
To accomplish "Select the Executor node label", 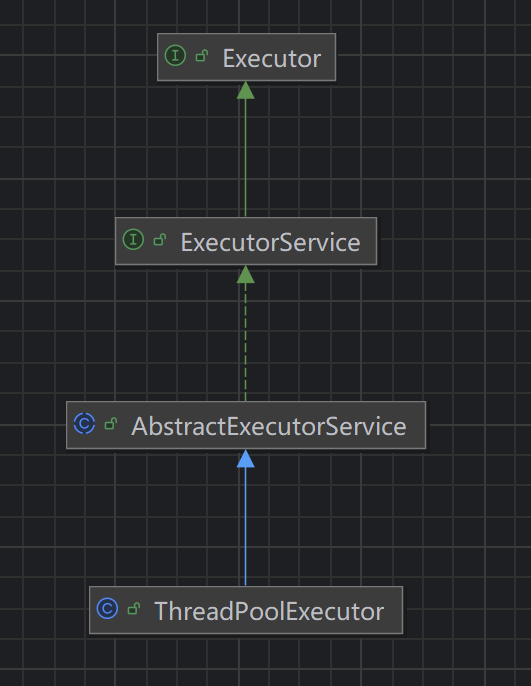I will pyautogui.click(x=272, y=58).
